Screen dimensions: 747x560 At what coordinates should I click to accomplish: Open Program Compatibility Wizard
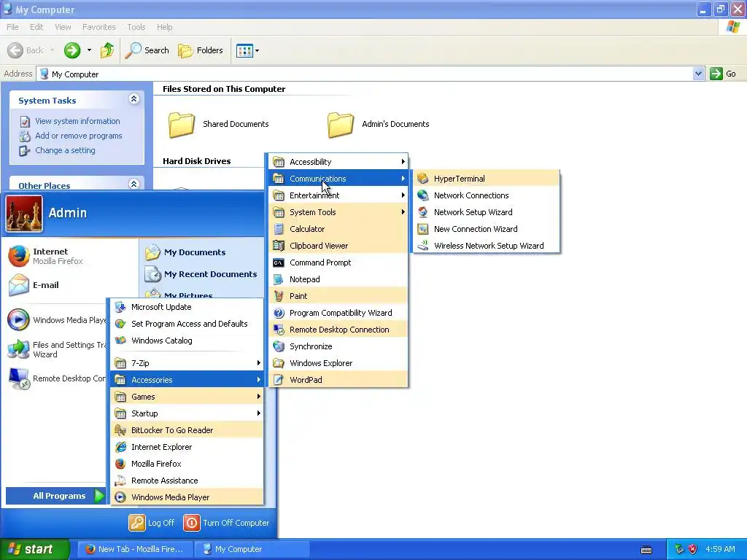click(x=338, y=313)
